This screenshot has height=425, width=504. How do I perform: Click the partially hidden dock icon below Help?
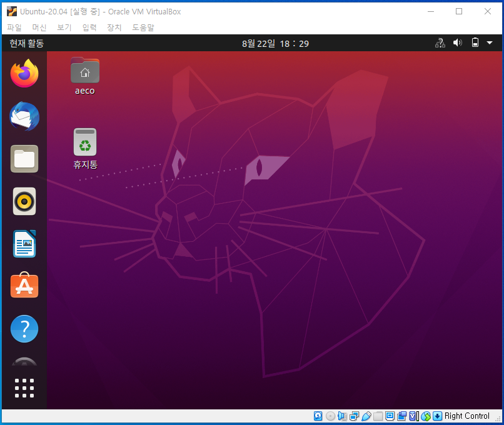click(x=24, y=361)
